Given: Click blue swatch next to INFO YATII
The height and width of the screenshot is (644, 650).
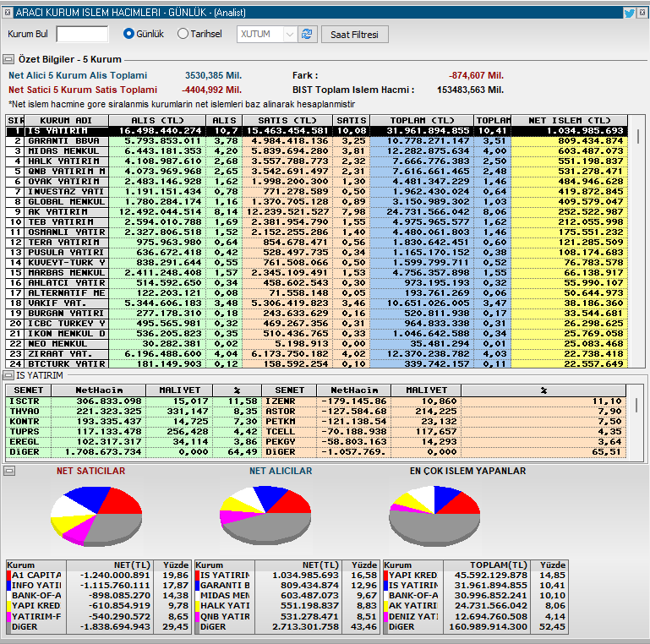Looking at the screenshot, I should 8,586.
